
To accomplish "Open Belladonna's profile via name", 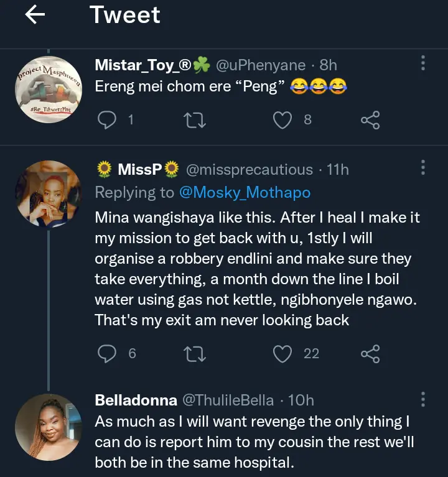I will [136, 401].
